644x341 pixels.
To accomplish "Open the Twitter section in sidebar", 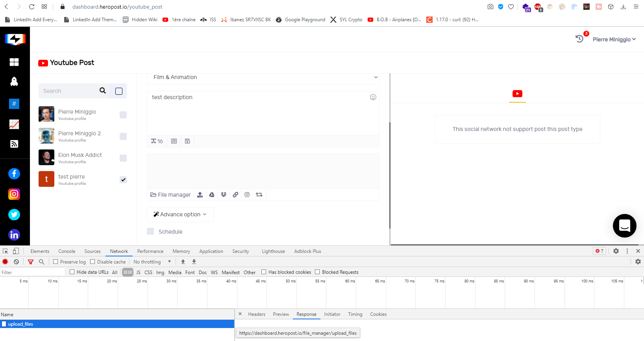I will [x=14, y=214].
